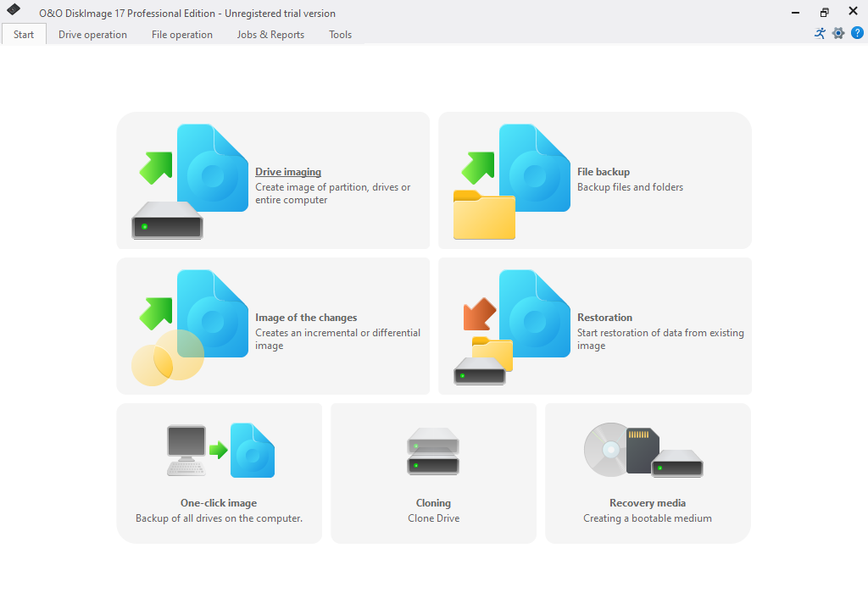Click the O&O DiskImage app logo

(x=14, y=9)
